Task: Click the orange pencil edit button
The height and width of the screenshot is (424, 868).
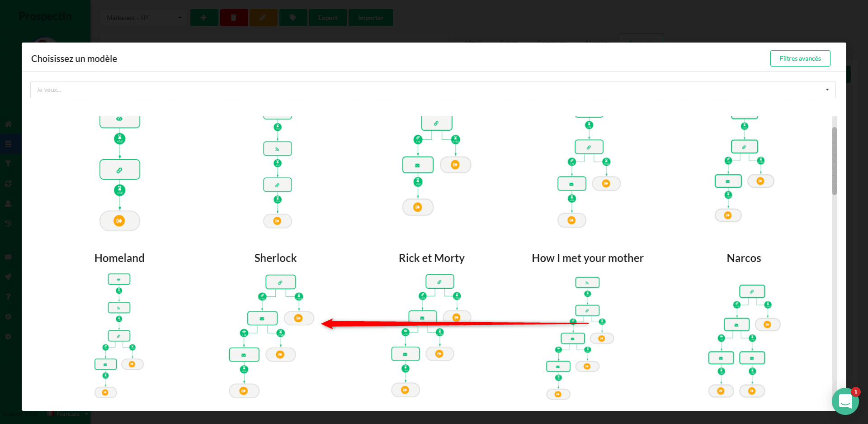Action: [263, 18]
